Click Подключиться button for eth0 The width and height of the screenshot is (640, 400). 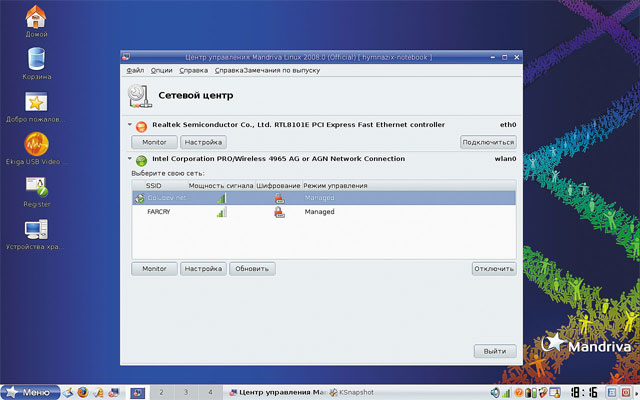click(488, 142)
